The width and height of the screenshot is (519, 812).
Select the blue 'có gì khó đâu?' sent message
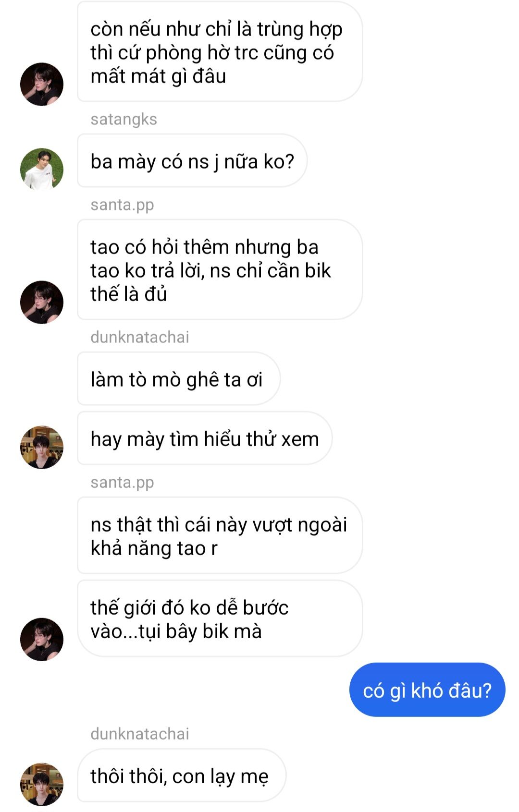427,690
